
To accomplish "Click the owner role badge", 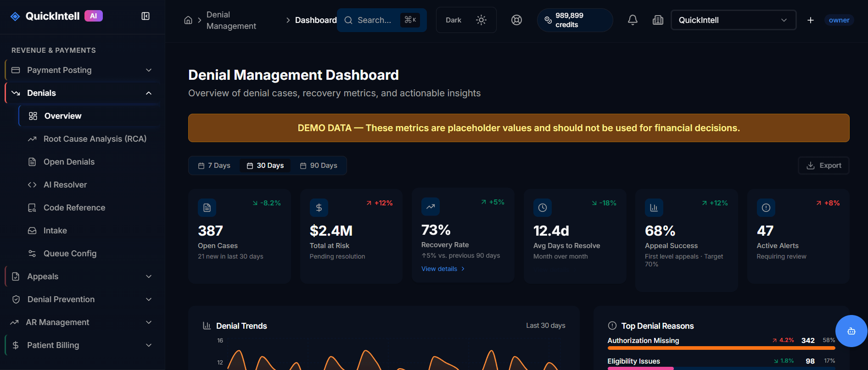I will [839, 20].
